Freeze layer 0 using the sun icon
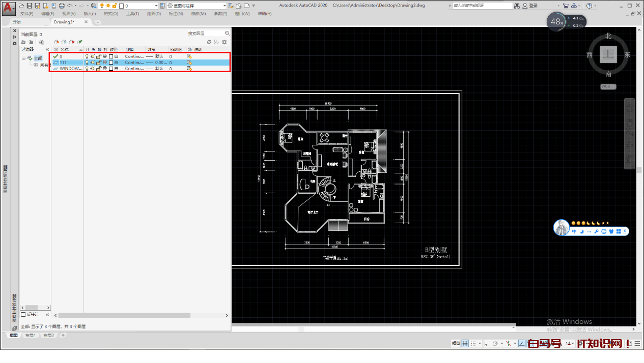The image size is (644, 363). click(92, 56)
